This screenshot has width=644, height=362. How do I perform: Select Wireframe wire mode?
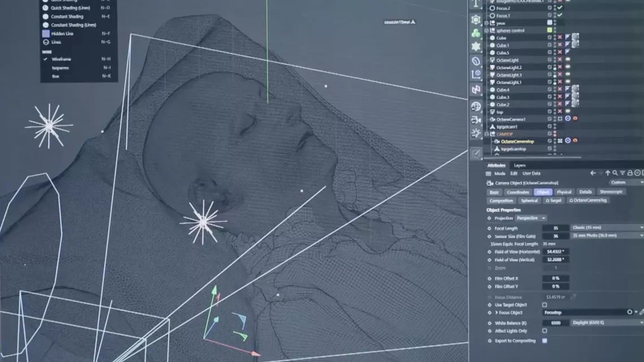[x=61, y=59]
